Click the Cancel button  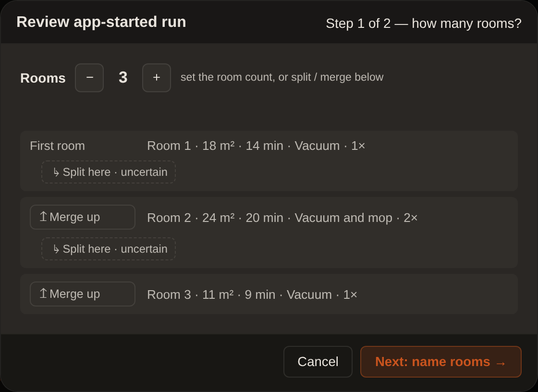[318, 362]
